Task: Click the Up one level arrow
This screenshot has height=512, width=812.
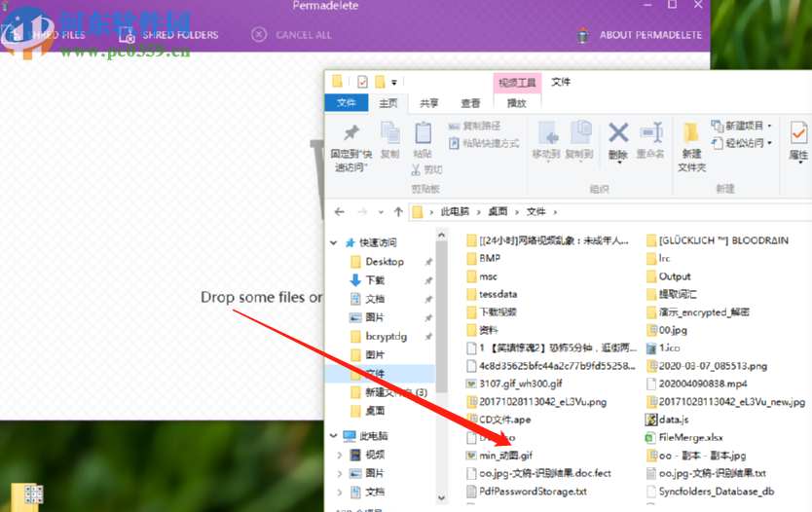Action: 398,212
